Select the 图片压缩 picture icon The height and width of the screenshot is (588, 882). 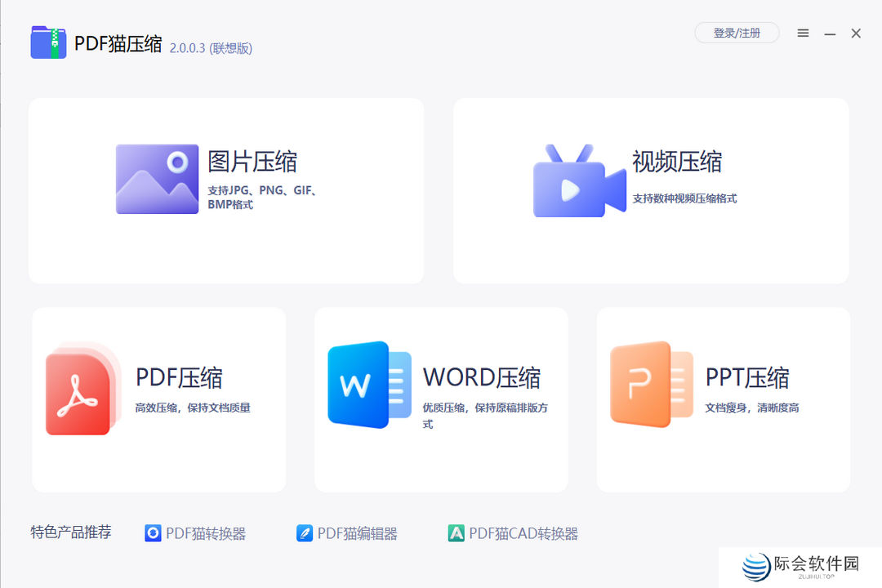pyautogui.click(x=157, y=178)
